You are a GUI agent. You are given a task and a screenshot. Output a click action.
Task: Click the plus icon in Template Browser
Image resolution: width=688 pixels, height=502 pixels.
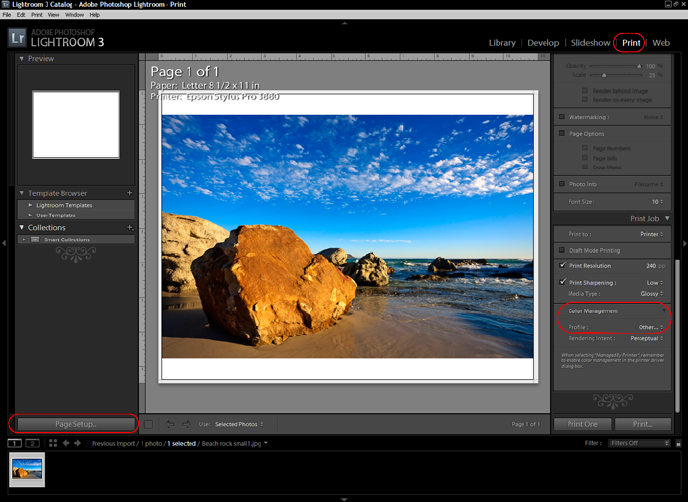(x=130, y=193)
